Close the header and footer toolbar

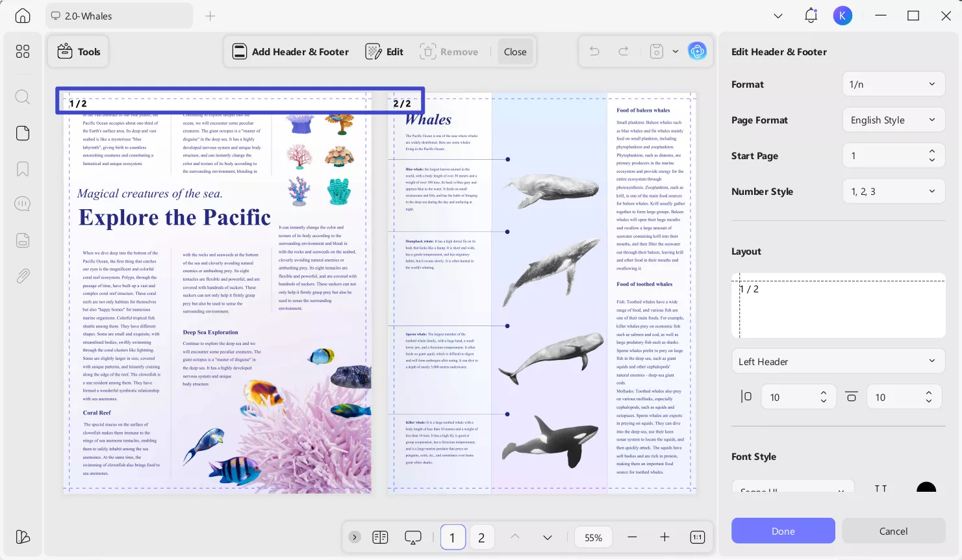click(515, 52)
